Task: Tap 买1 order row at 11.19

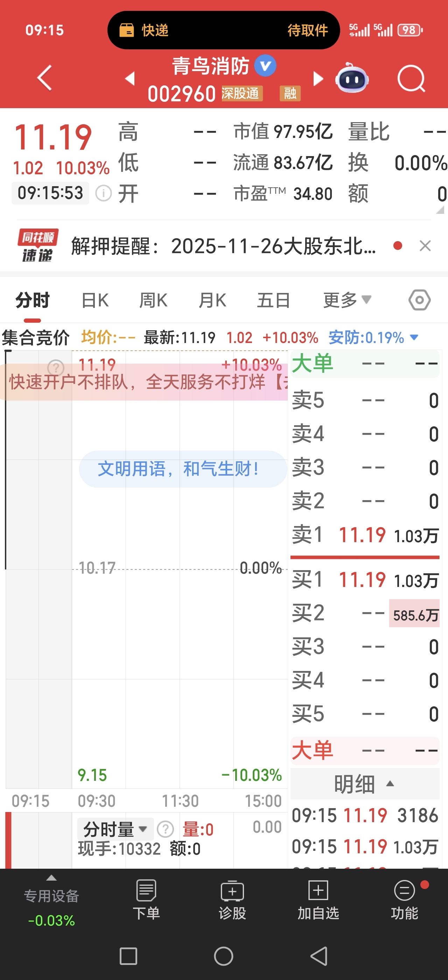Action: (365, 580)
